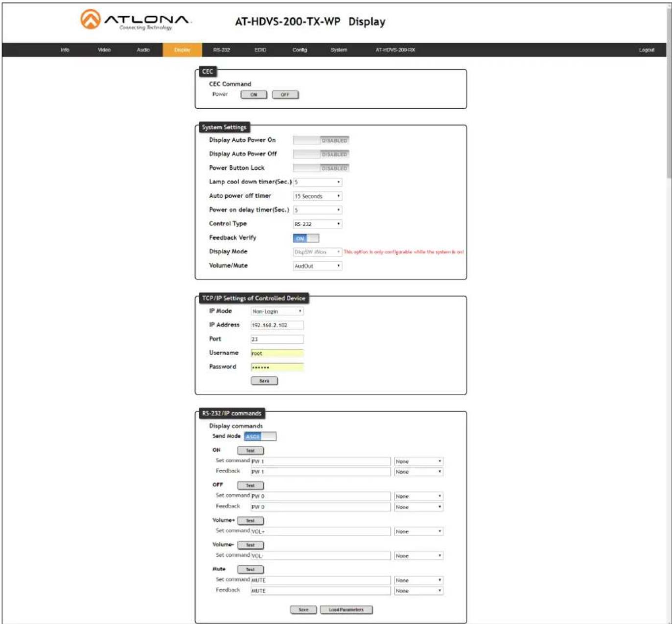The image size is (672, 624).
Task: Click the IP Address field
Action: 277,325
